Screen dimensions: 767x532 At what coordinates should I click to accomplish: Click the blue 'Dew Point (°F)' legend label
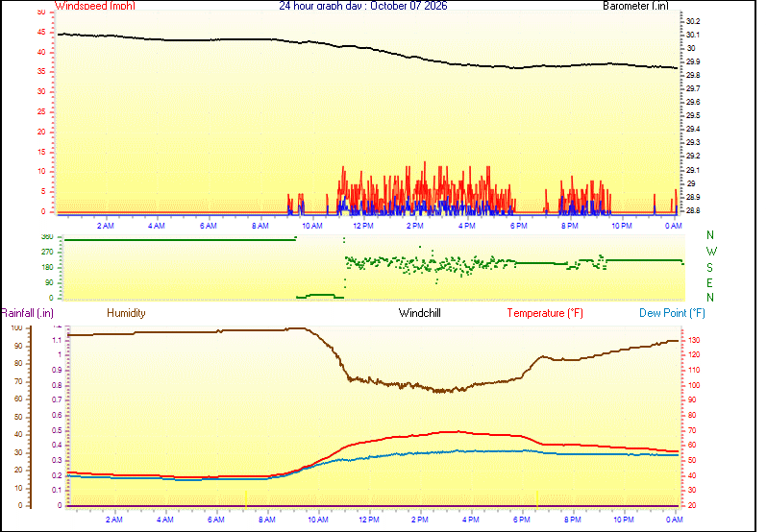(x=672, y=313)
